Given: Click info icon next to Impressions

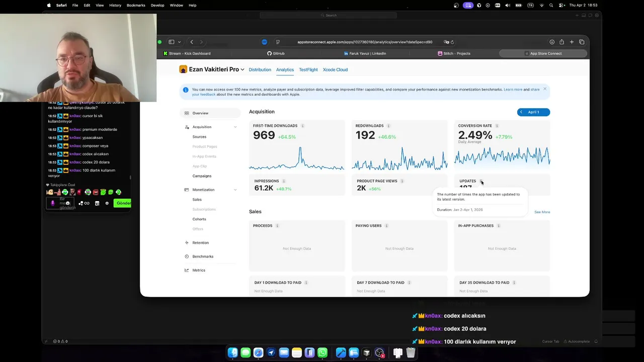Looking at the screenshot, I should 284,181.
